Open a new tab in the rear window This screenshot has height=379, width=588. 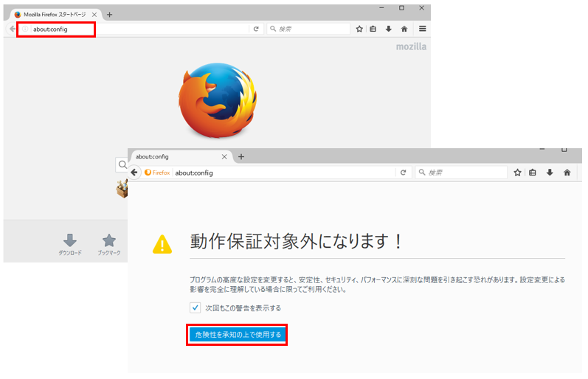109,15
